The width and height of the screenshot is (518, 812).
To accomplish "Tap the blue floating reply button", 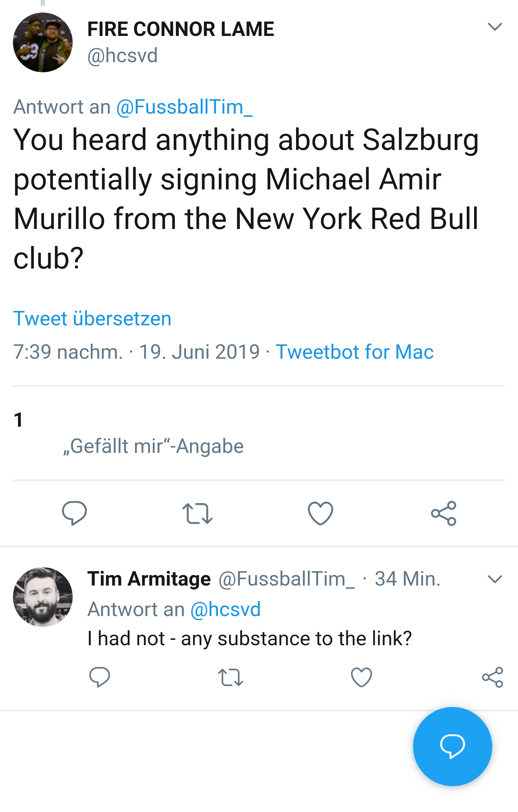I will click(x=453, y=747).
